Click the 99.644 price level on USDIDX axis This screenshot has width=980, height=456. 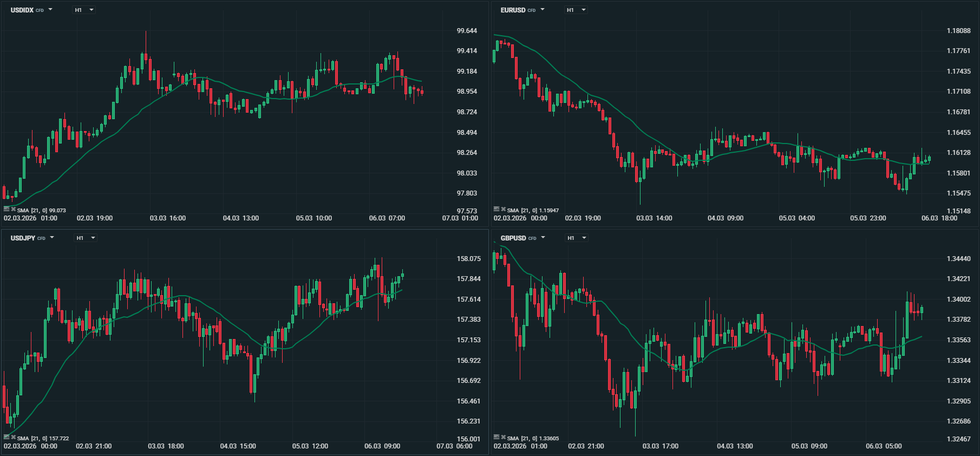tap(467, 31)
